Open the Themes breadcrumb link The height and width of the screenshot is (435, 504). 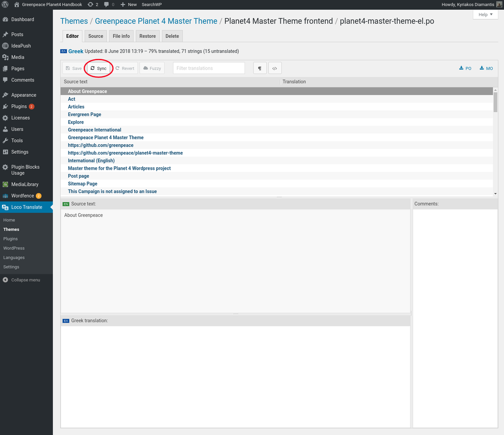(x=74, y=21)
